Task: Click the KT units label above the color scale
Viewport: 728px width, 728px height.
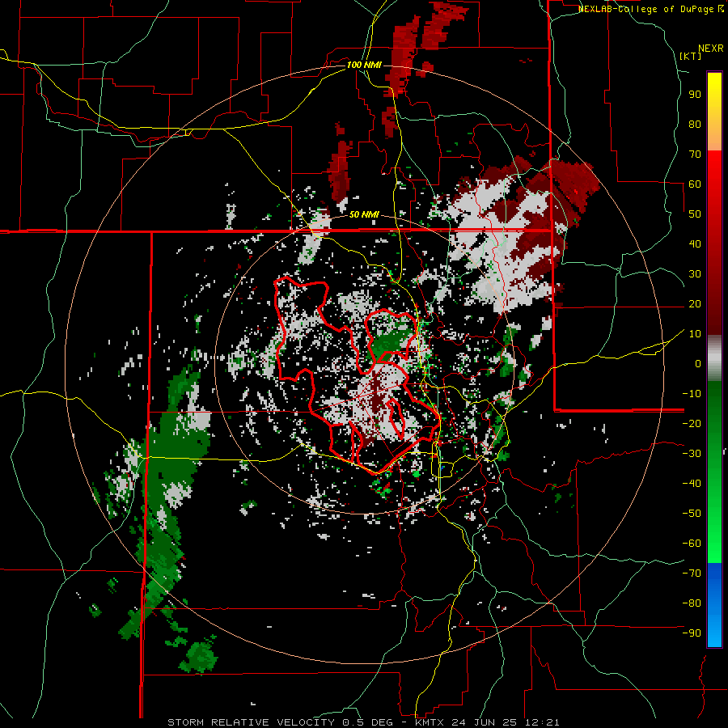Action: click(x=691, y=56)
